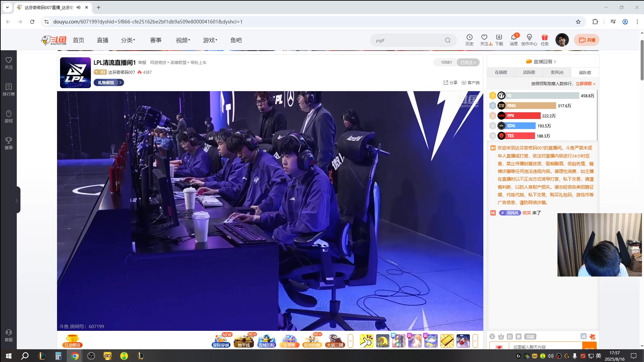
Task: Open the 关注 heart icon in the top header
Action: point(484,40)
